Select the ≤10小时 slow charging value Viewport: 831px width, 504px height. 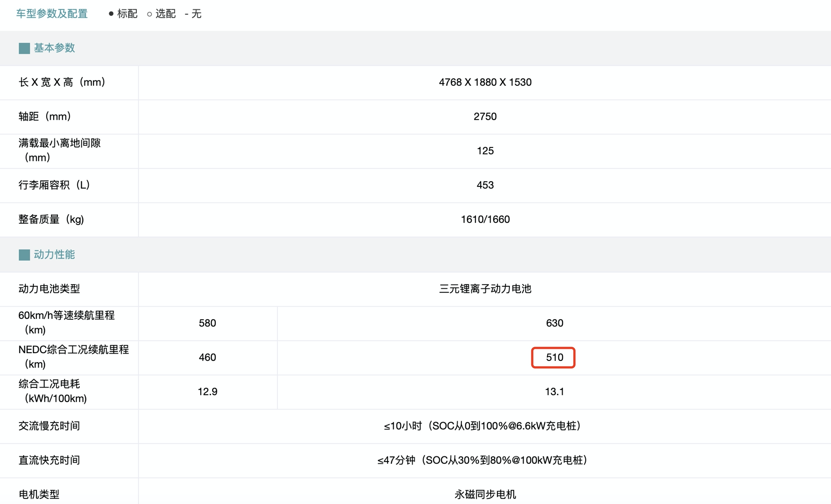point(482,426)
